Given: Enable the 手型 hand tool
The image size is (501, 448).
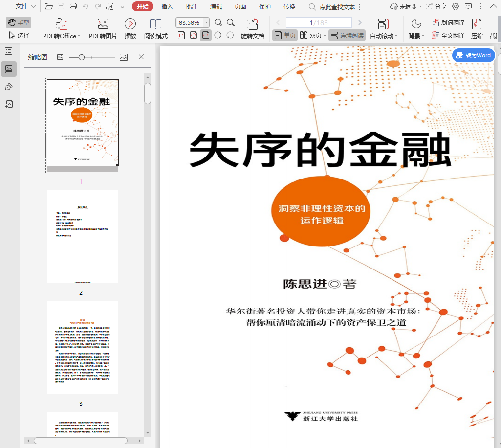Looking at the screenshot, I should 18,22.
